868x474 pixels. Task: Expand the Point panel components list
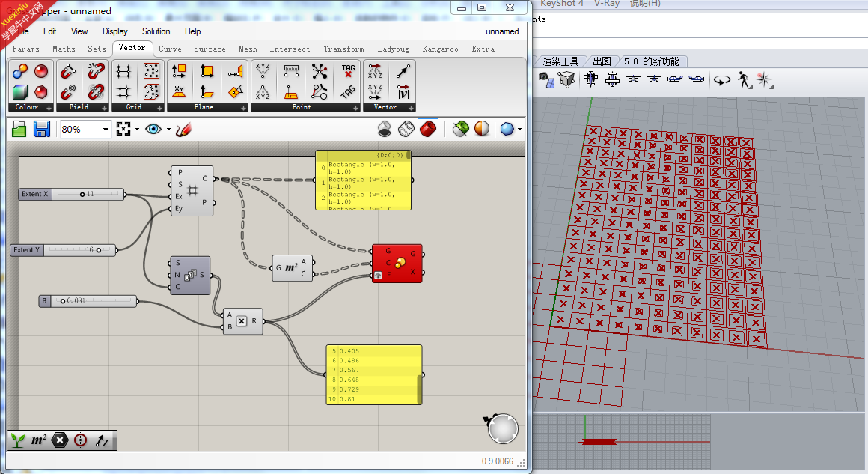click(x=356, y=108)
